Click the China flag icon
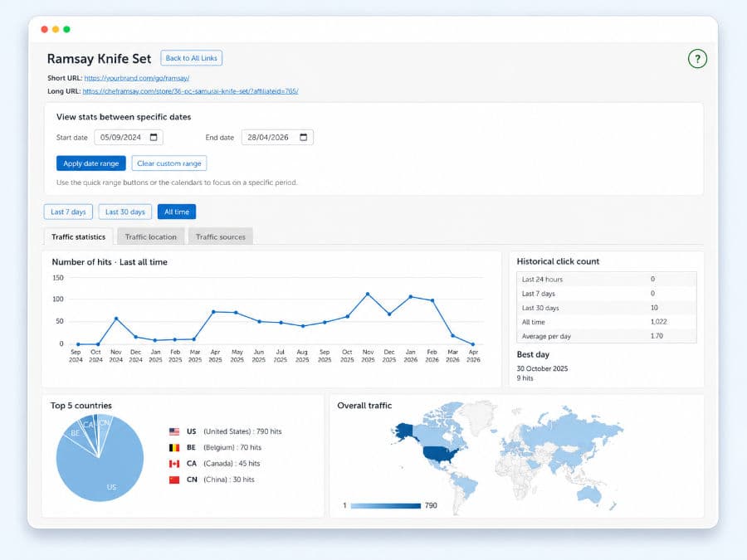 pyautogui.click(x=174, y=480)
